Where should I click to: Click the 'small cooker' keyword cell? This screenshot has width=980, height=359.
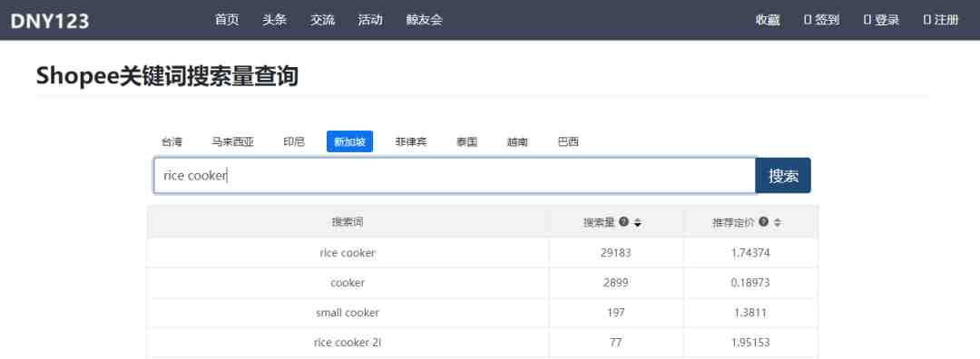pyautogui.click(x=348, y=313)
